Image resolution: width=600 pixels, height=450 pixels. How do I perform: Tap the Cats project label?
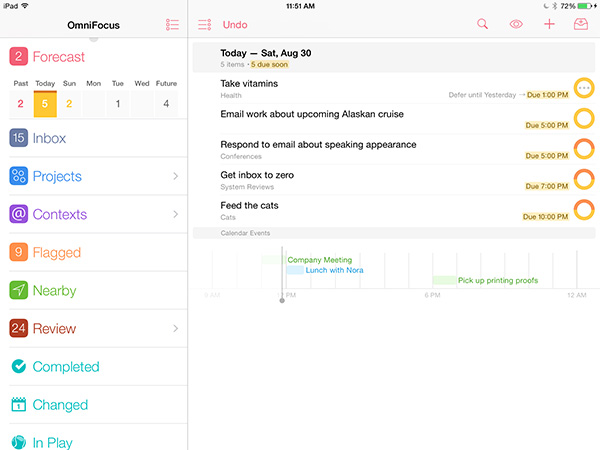point(228,217)
